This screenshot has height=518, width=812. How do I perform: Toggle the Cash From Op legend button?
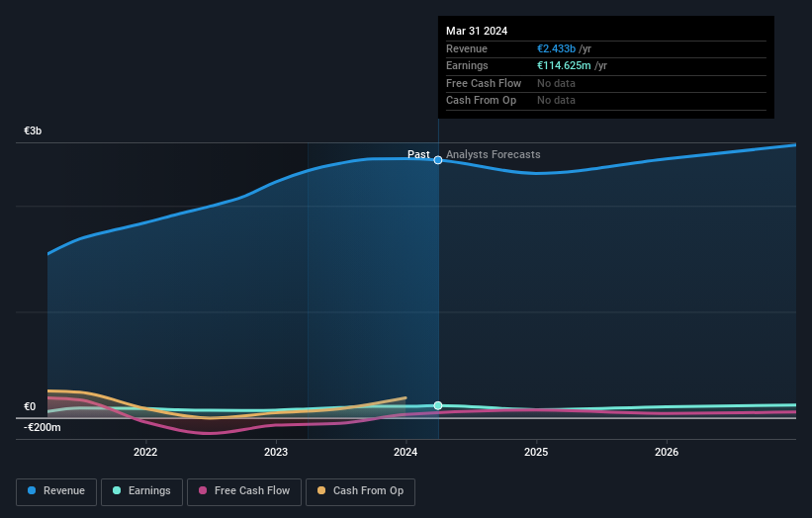coord(360,491)
